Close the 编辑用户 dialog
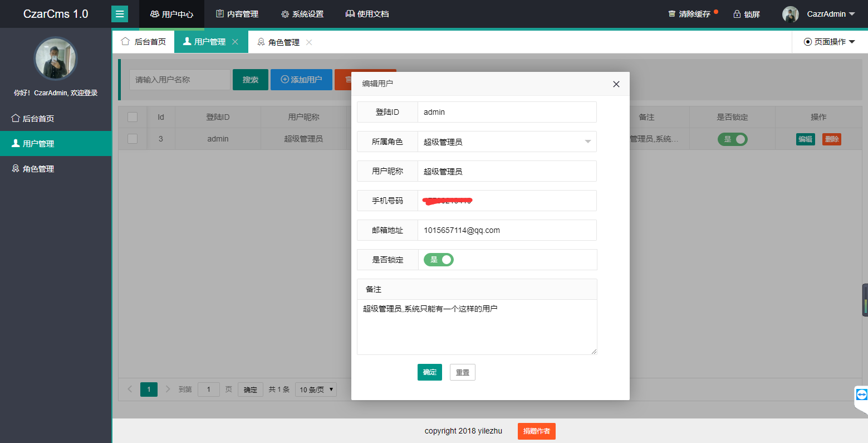 [616, 84]
